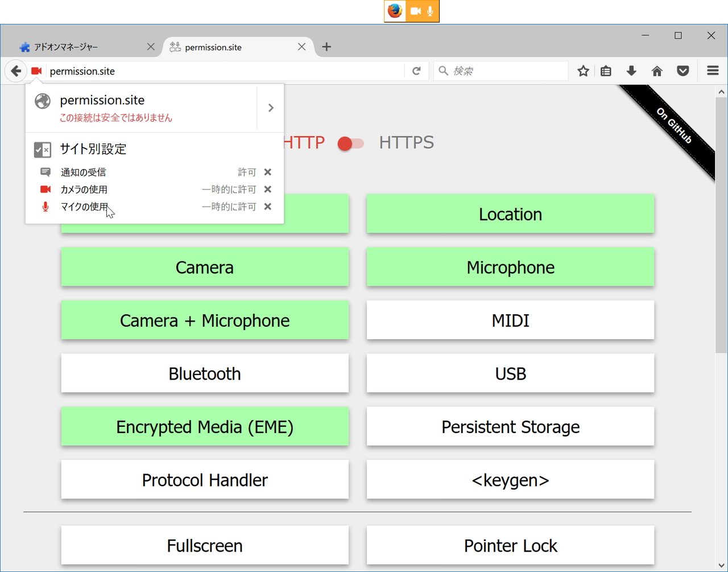Revoke the camera (カメラの使用) permission
This screenshot has width=728, height=572.
pyautogui.click(x=268, y=190)
